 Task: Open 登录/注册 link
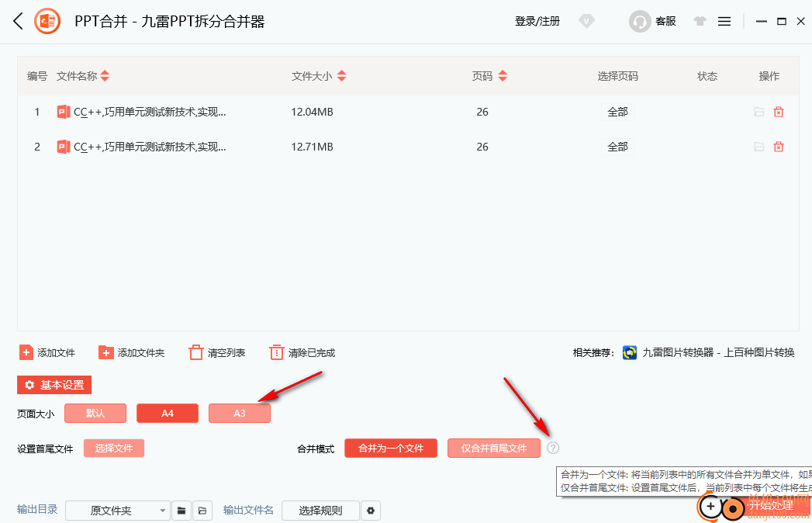click(537, 21)
